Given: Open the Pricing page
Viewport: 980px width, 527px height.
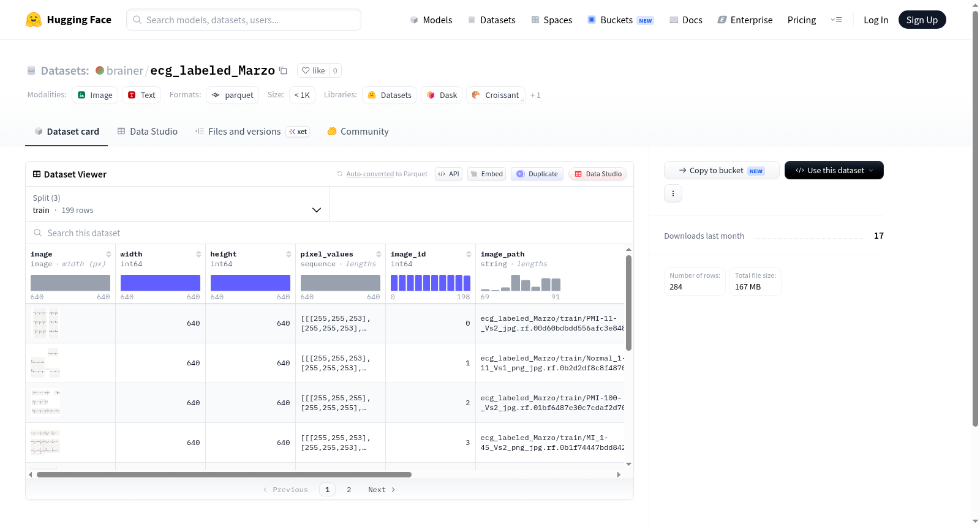Looking at the screenshot, I should pos(802,20).
